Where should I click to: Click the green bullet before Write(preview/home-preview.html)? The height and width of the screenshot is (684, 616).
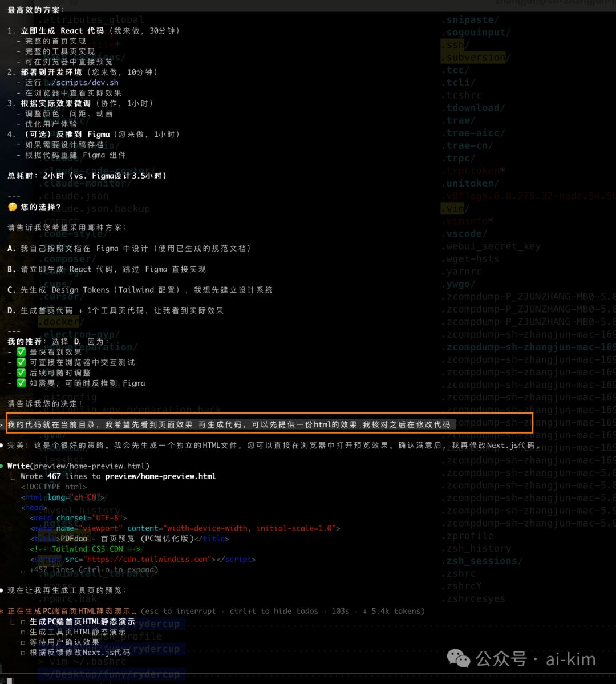[2, 466]
